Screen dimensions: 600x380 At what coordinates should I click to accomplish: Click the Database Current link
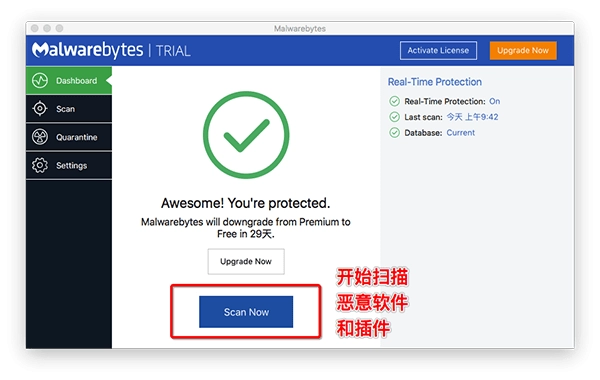(x=461, y=133)
